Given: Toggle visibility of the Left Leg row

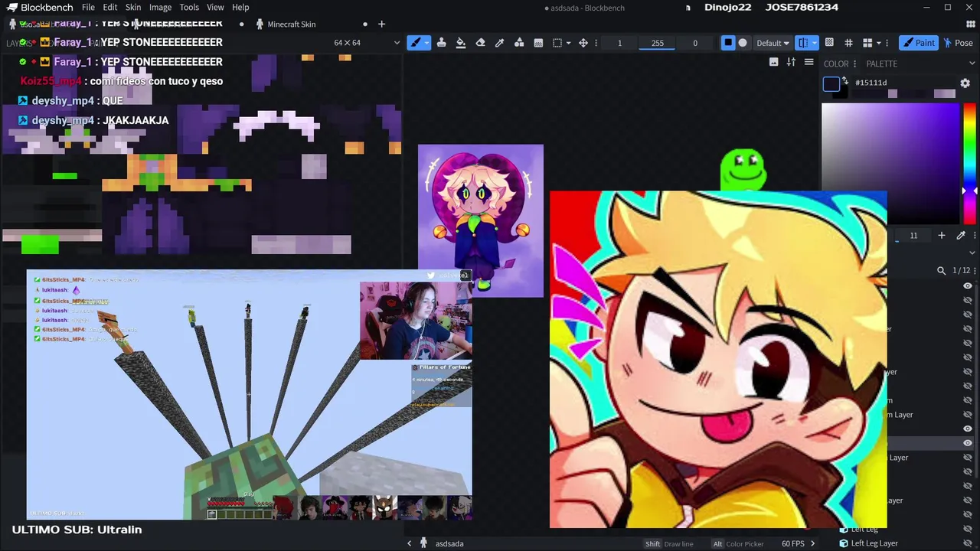Looking at the screenshot, I should (x=968, y=529).
